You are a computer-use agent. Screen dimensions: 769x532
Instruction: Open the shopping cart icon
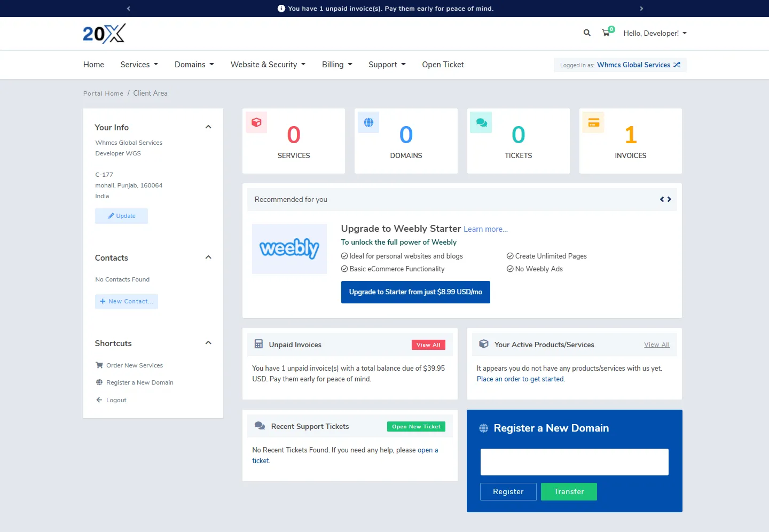[x=606, y=33]
